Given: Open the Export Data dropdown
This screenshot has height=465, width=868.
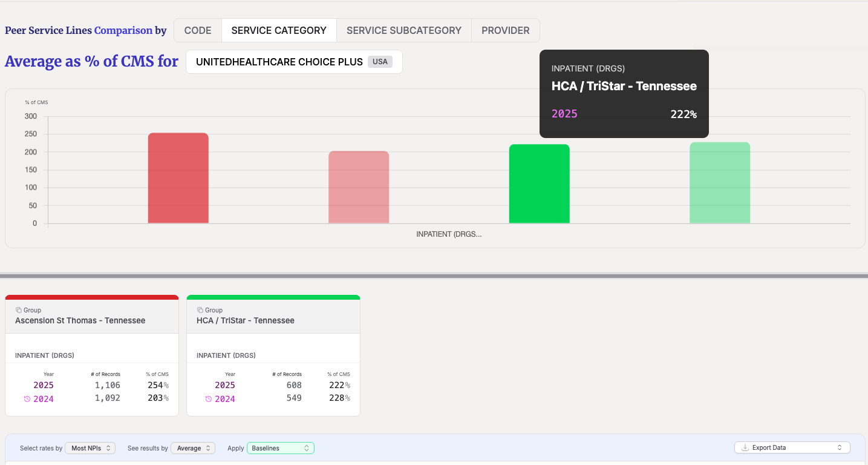Looking at the screenshot, I should tap(792, 447).
